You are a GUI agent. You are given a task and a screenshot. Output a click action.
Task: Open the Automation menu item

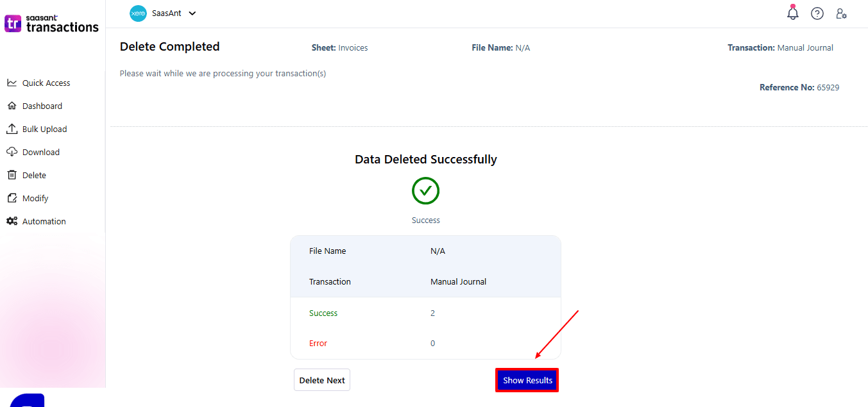pyautogui.click(x=44, y=221)
